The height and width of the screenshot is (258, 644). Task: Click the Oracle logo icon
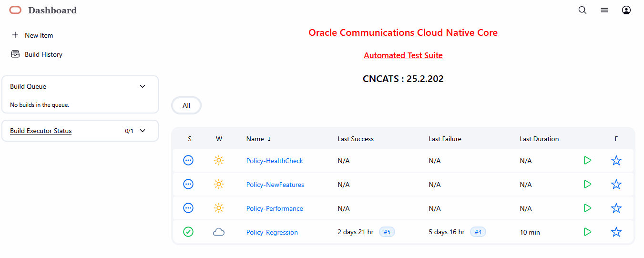[x=15, y=10]
